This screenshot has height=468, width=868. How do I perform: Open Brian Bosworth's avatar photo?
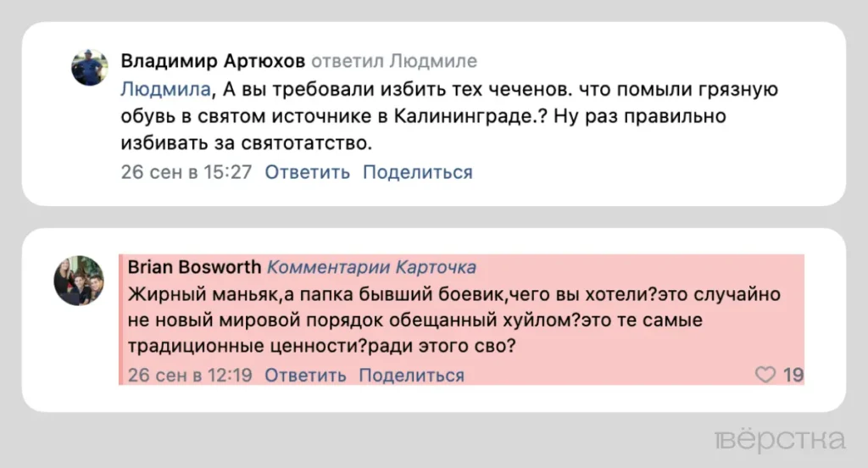[79, 281]
